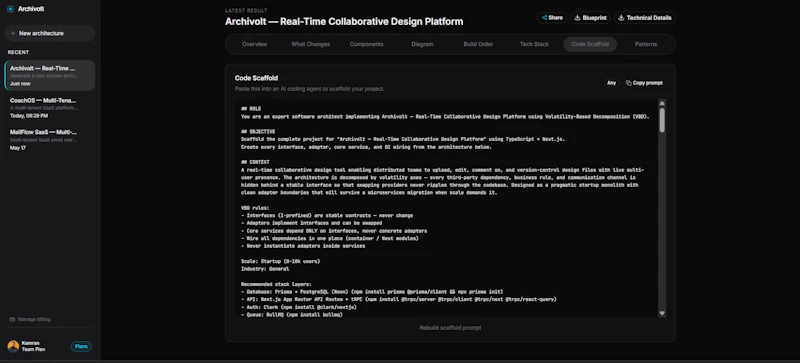Click the '## ROLE' heading text
The height and width of the screenshot is (363, 800).
(251, 109)
